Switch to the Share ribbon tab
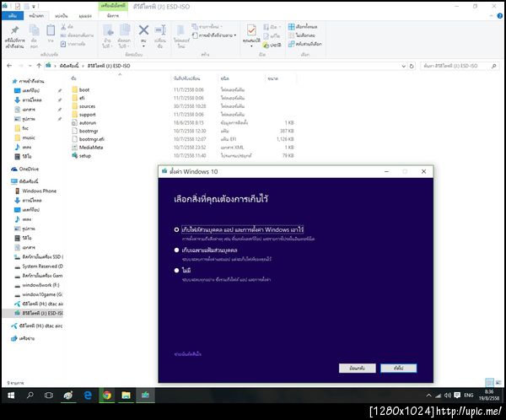Viewport: 506px width, 420px height. [61, 15]
